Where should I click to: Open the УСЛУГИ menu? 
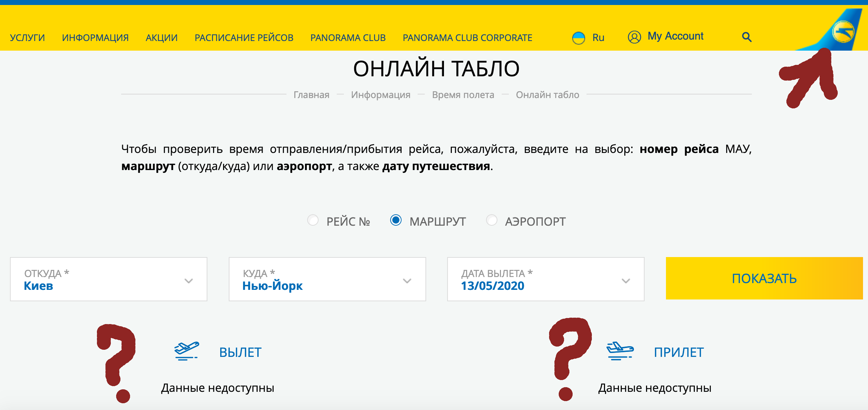[x=27, y=38]
